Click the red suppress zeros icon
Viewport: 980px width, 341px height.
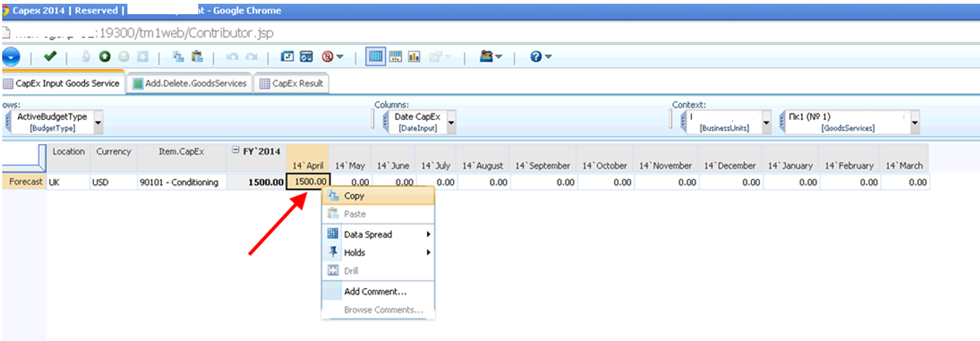click(x=327, y=57)
